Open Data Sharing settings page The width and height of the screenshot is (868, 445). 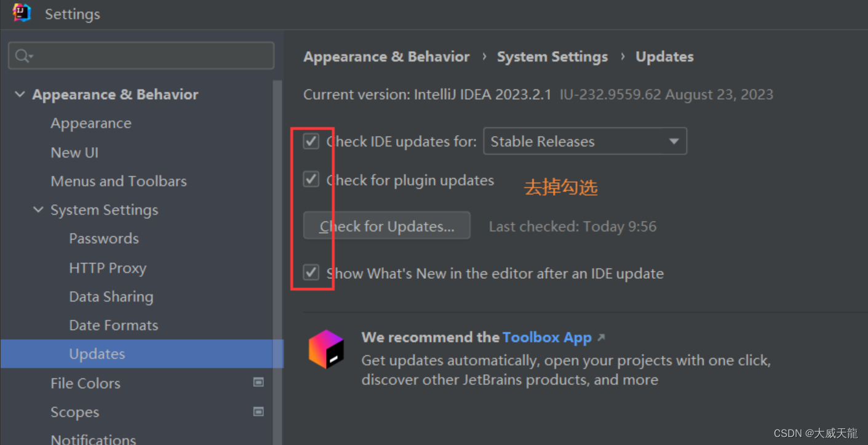tap(111, 297)
